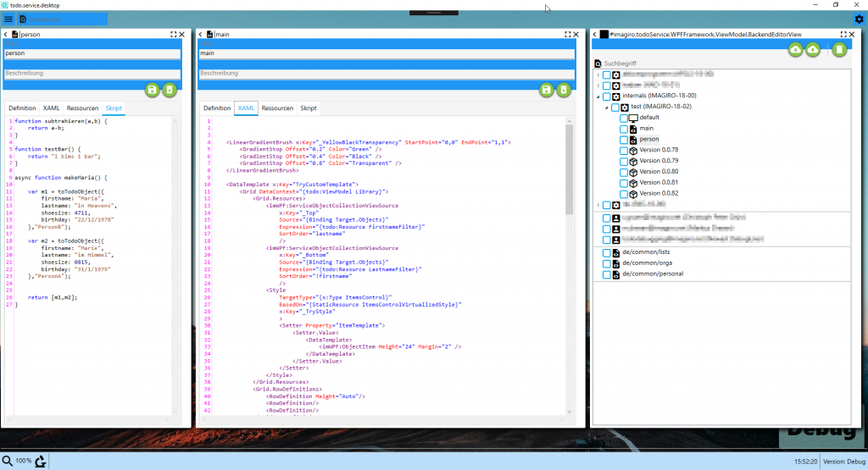This screenshot has height=470, width=868.
Task: Click the document icon in person panel header
Action: coord(15,34)
